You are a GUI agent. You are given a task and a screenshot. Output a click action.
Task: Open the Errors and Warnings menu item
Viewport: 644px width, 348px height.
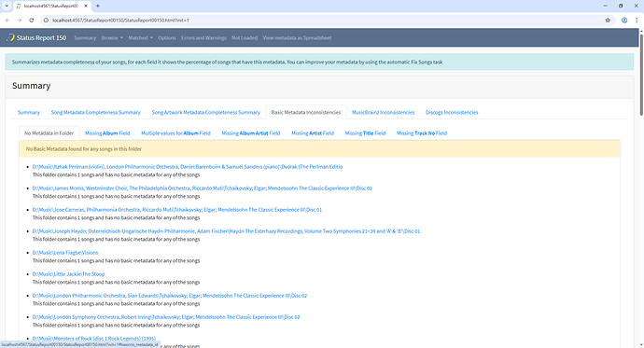(203, 37)
